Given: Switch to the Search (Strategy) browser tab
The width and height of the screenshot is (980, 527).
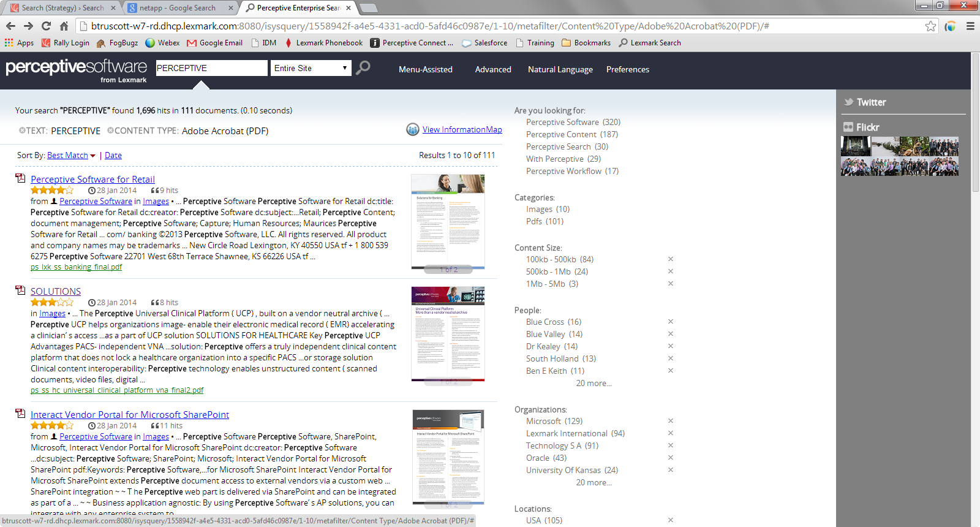Looking at the screenshot, I should click(62, 8).
